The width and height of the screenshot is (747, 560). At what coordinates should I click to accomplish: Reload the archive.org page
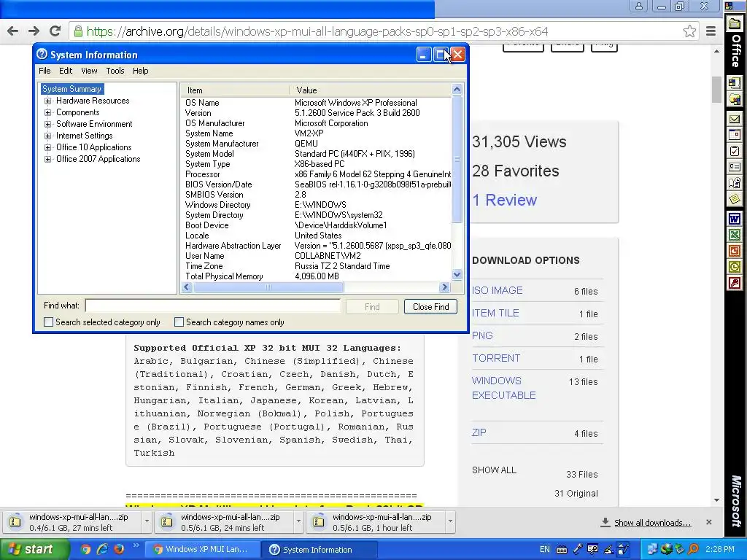[55, 31]
